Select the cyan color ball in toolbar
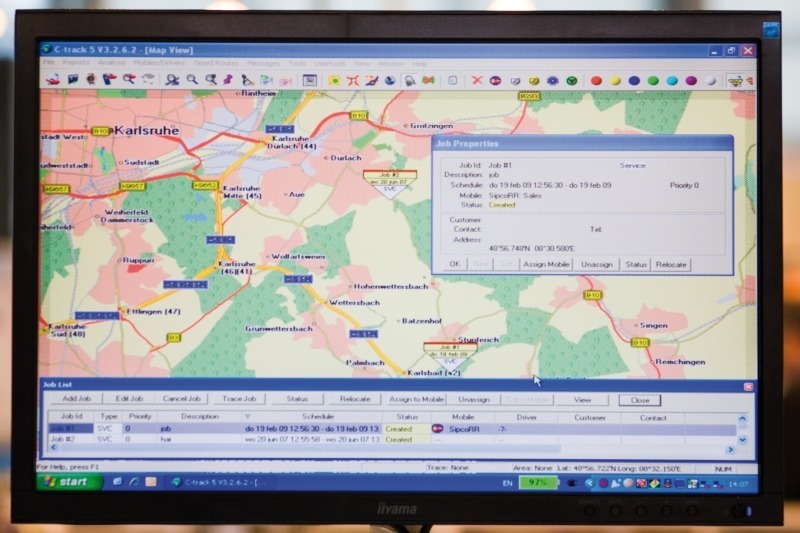Viewport: 800px width, 533px height. click(672, 81)
